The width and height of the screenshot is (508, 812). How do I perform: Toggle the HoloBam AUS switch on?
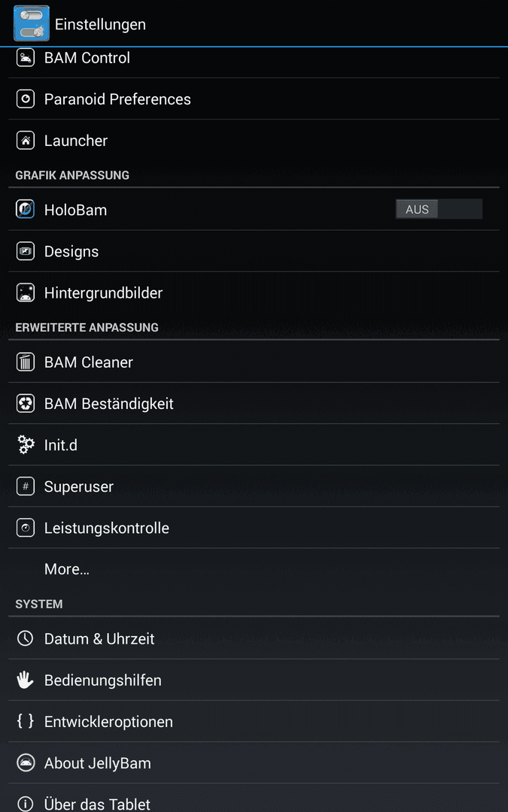point(439,209)
